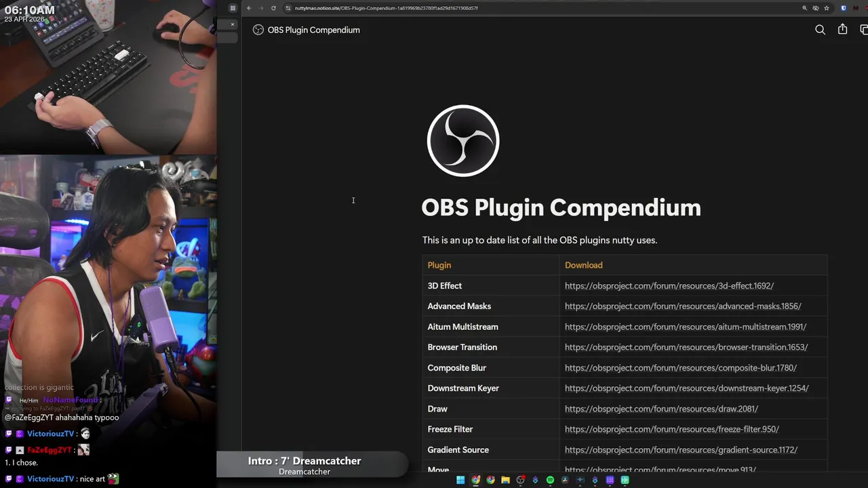Image resolution: width=868 pixels, height=488 pixels.
Task: Reload the page with the refresh icon
Action: 273,8
